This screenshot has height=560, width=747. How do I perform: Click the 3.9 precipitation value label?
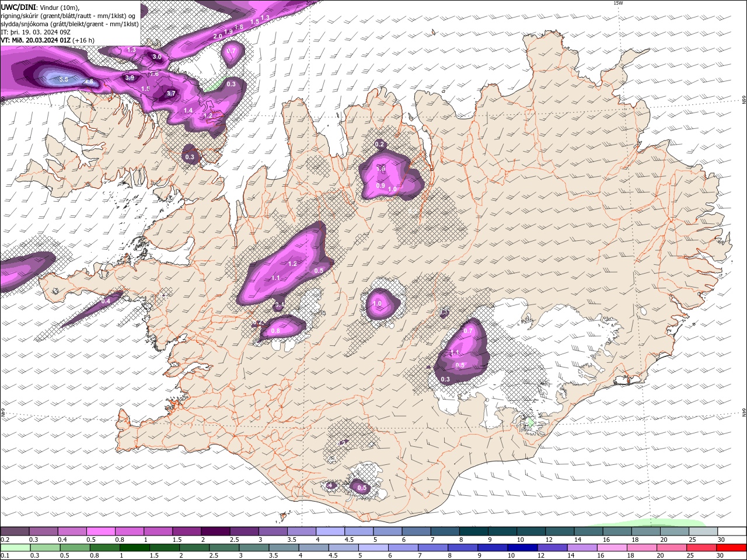click(x=130, y=78)
